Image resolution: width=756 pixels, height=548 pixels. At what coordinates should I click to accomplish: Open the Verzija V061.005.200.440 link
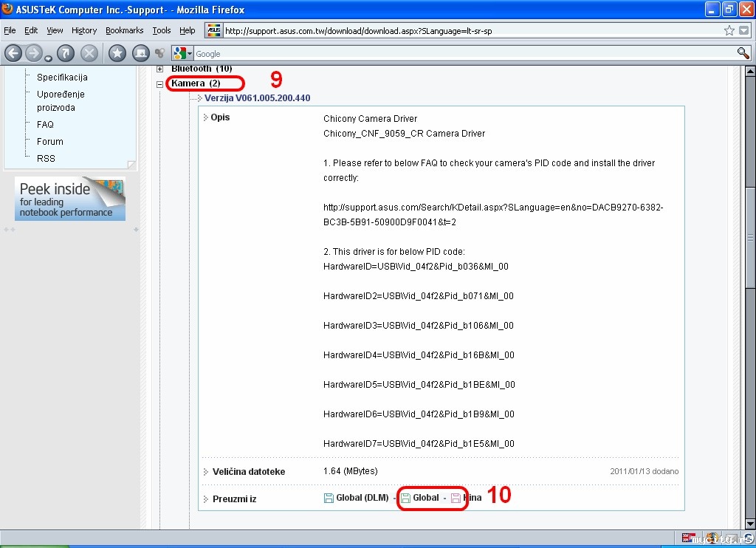[x=257, y=98]
